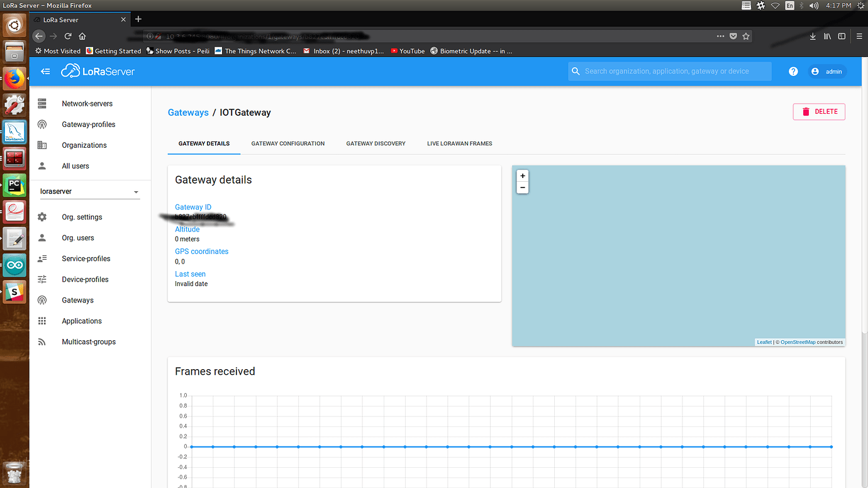This screenshot has height=488, width=868.
Task: Expand the loraserver organization dropdown
Action: 136,192
